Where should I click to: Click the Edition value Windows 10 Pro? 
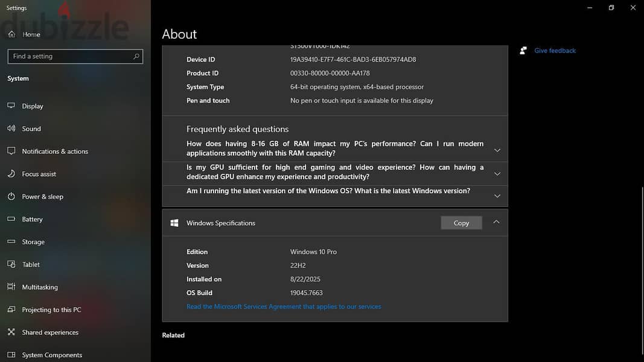tap(313, 252)
